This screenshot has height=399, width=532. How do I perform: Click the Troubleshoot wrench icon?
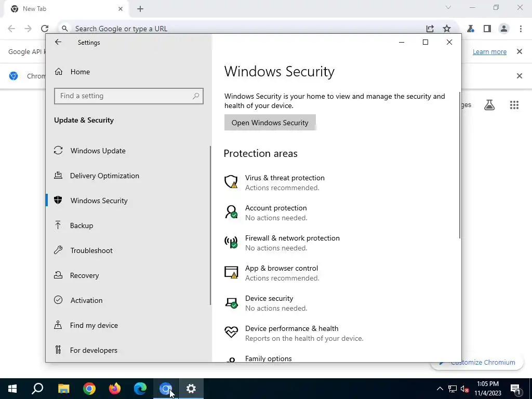tap(58, 250)
